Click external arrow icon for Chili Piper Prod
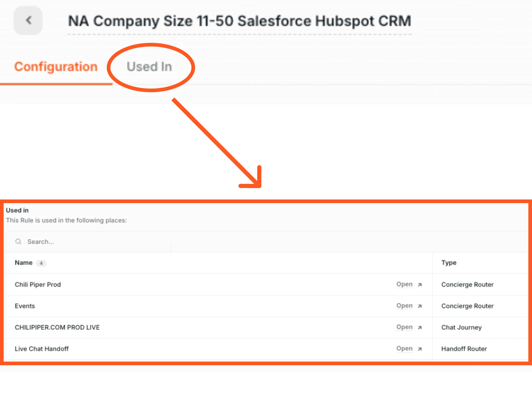The image size is (532, 399). click(420, 285)
